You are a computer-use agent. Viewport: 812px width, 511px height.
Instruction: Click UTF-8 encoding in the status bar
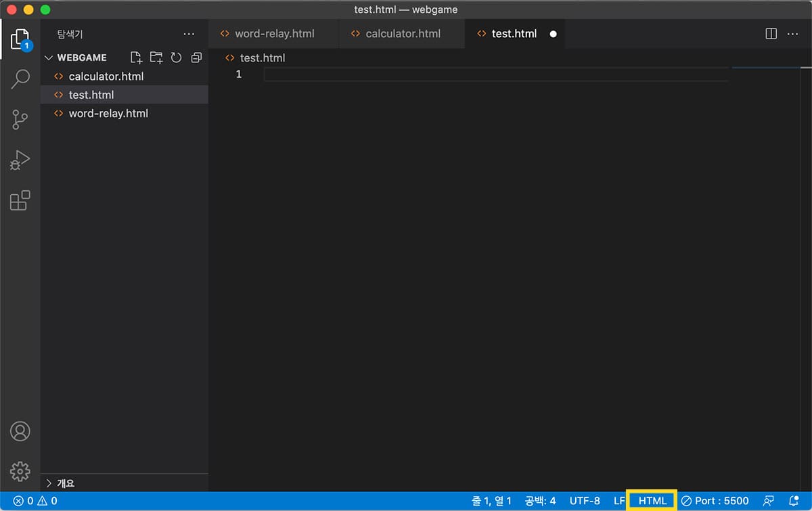tap(585, 500)
